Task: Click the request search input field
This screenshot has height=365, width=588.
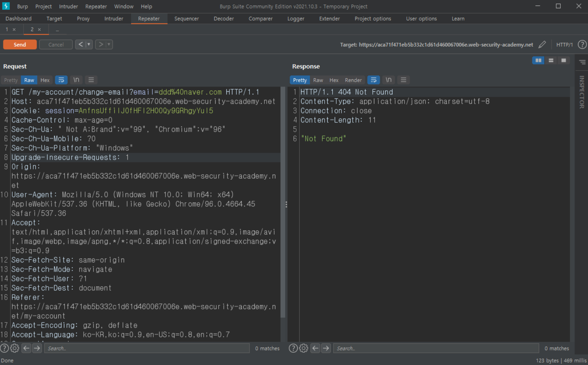Action: [147, 348]
